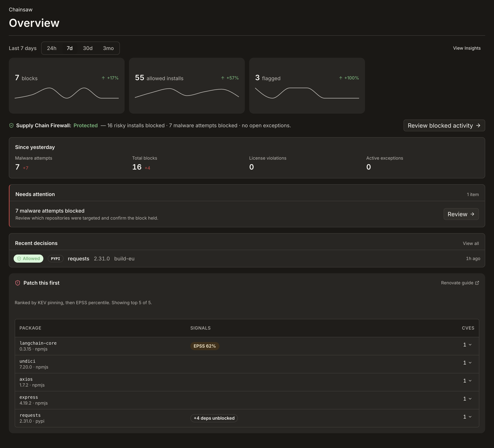The width and height of the screenshot is (494, 448).
Task: Click the Malware attempts value 7
Action: pyautogui.click(x=17, y=167)
